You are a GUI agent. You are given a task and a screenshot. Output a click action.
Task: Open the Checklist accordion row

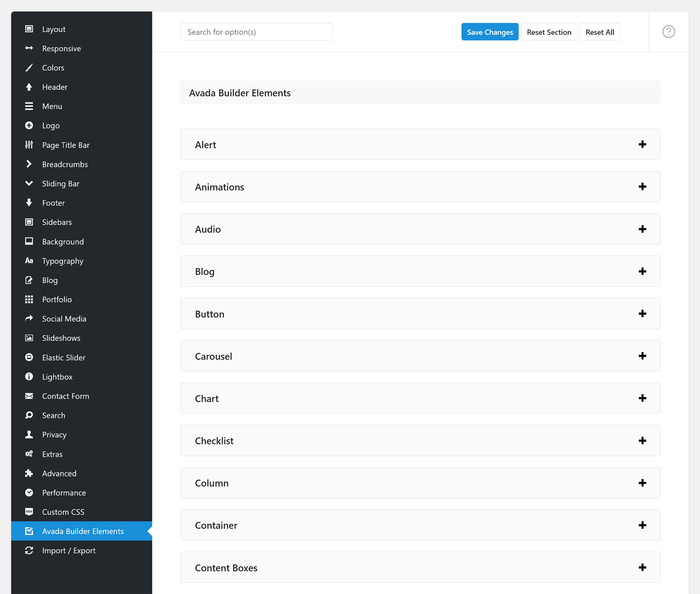pos(420,441)
